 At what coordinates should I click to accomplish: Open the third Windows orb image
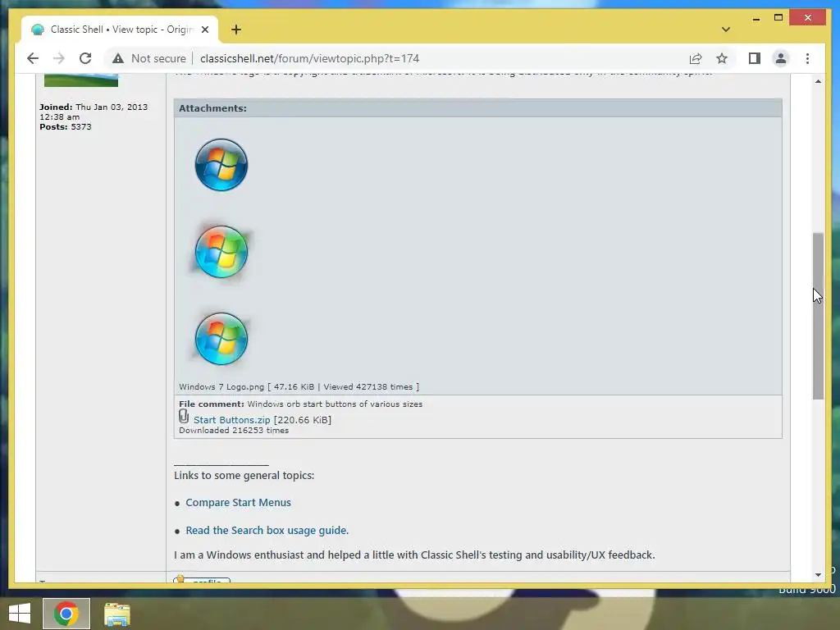point(221,339)
